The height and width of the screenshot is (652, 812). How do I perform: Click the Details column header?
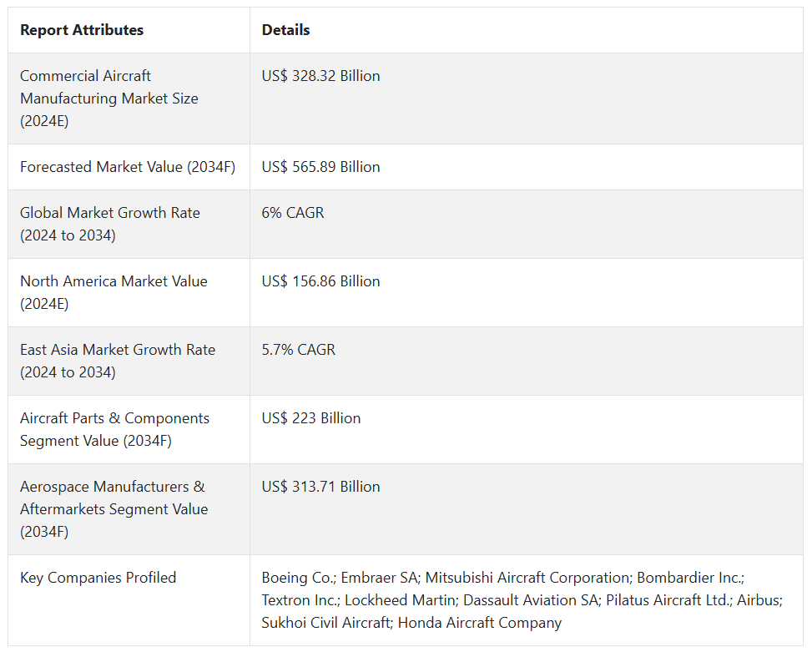pos(285,30)
